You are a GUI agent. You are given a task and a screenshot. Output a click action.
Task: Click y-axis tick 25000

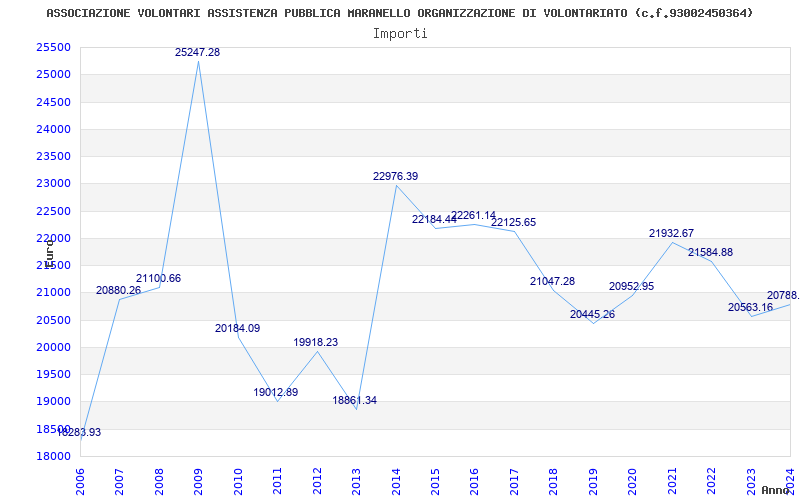click(53, 74)
